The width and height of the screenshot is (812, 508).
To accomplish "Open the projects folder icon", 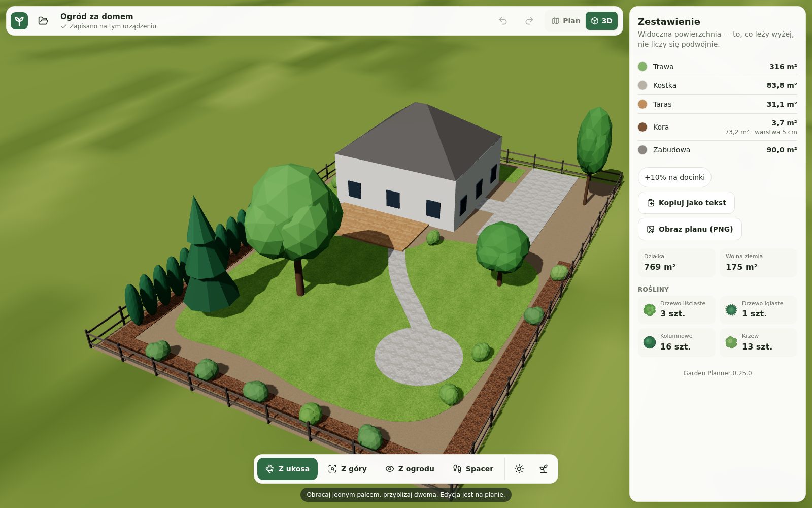I will [43, 21].
